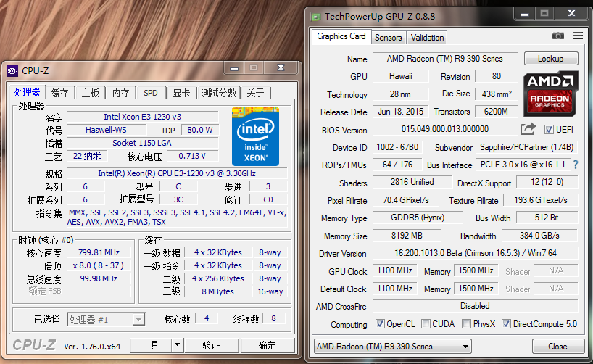Click the Subvendor Sapphire/PCPartner value
The width and height of the screenshot is (593, 364).
click(x=527, y=147)
